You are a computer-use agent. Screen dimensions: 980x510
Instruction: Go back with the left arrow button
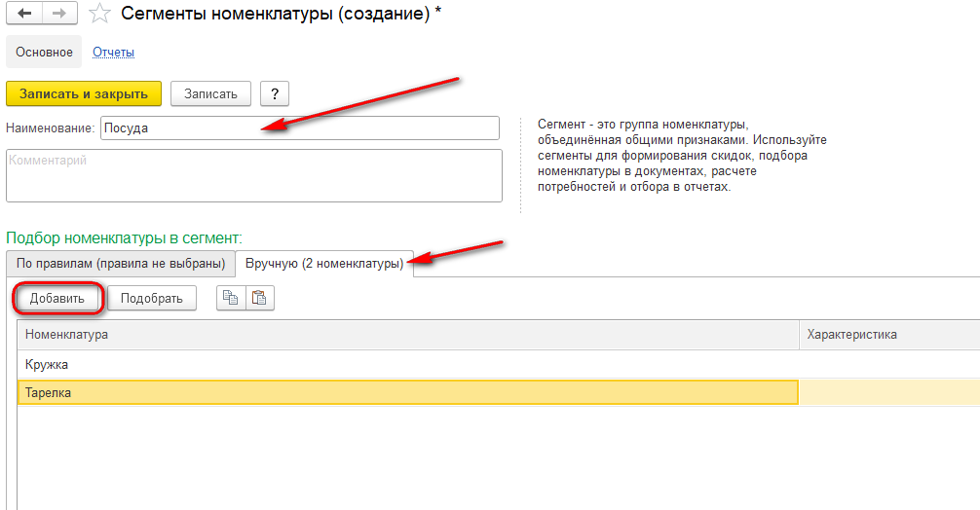tap(24, 13)
